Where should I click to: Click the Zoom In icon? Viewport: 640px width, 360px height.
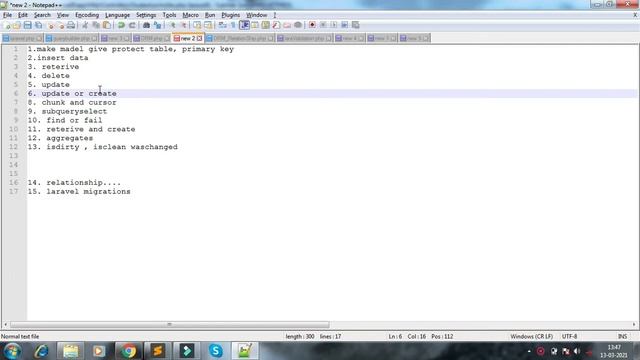tap(172, 25)
